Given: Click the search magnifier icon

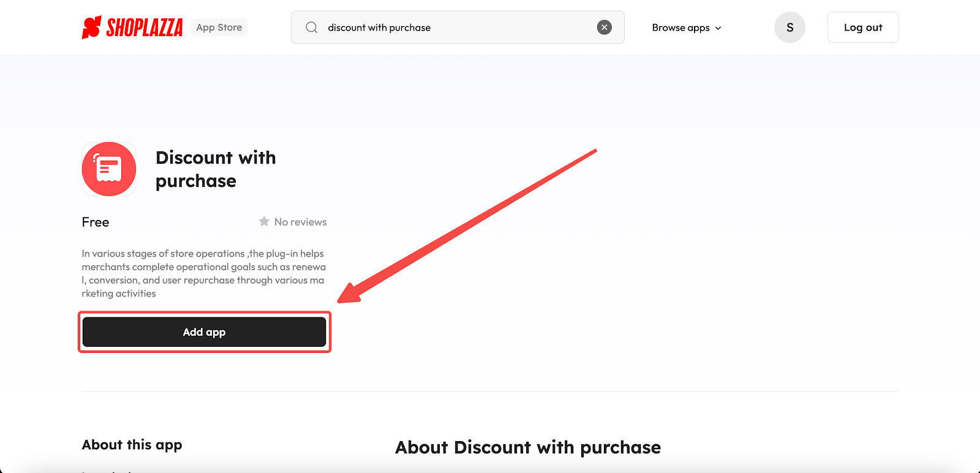Looking at the screenshot, I should 312,28.
